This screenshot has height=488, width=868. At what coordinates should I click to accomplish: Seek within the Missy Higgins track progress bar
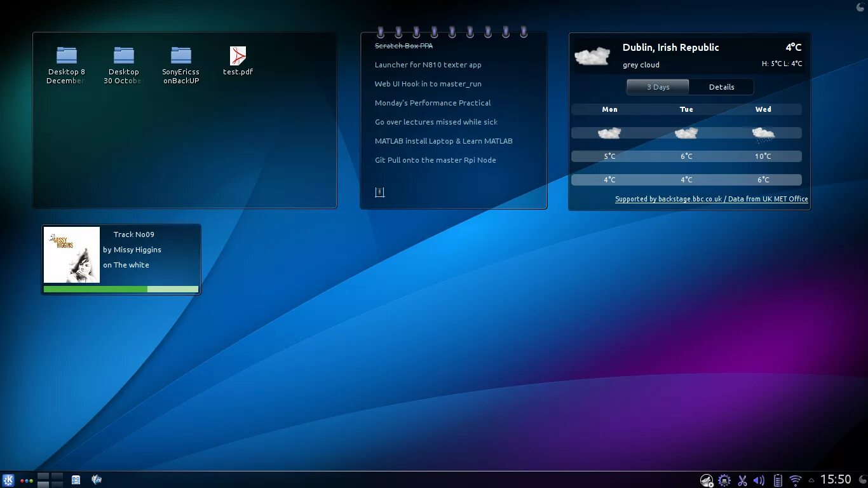click(x=121, y=289)
